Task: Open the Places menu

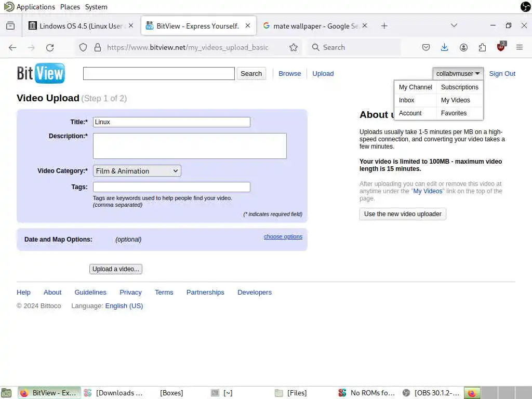Action: tap(70, 7)
